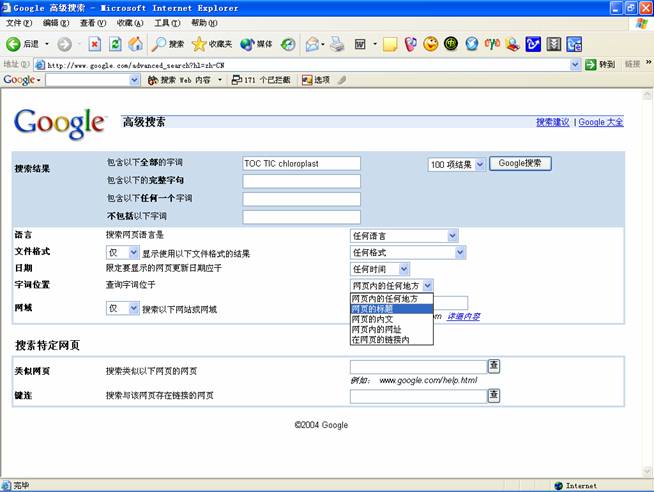Select 网页的标题 option in dropdown list
The height and width of the screenshot is (492, 654).
(x=392, y=309)
